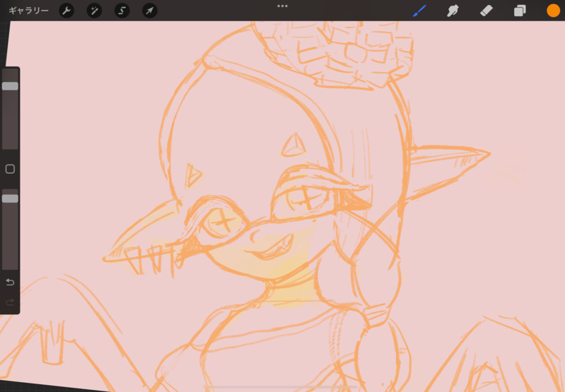This screenshot has width=565, height=392.
Task: Select the Brush paint tool
Action: pos(419,11)
